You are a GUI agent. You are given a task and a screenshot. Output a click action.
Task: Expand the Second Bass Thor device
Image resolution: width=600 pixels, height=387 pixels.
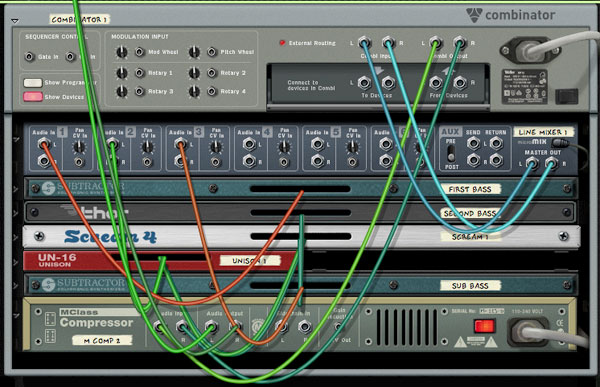click(x=16, y=213)
